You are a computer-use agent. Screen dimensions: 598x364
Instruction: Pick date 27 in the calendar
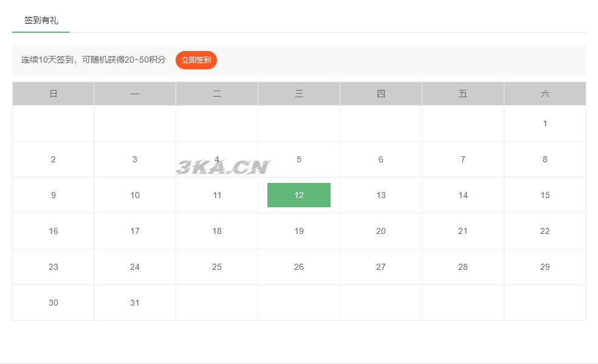[x=380, y=267]
